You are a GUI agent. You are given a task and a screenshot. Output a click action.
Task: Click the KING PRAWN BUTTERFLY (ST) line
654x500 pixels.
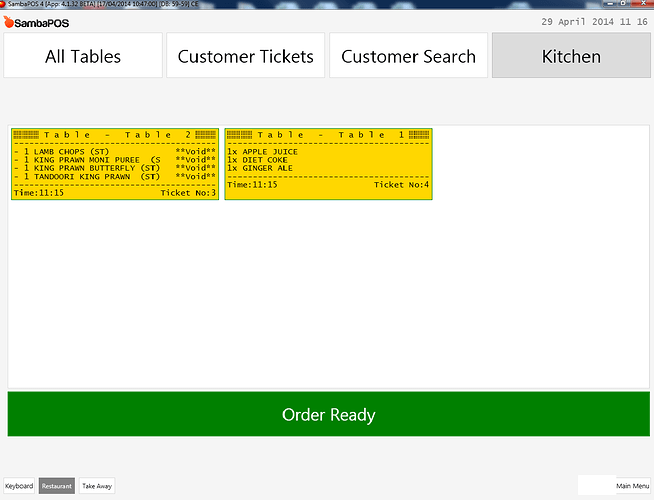pyautogui.click(x=115, y=168)
